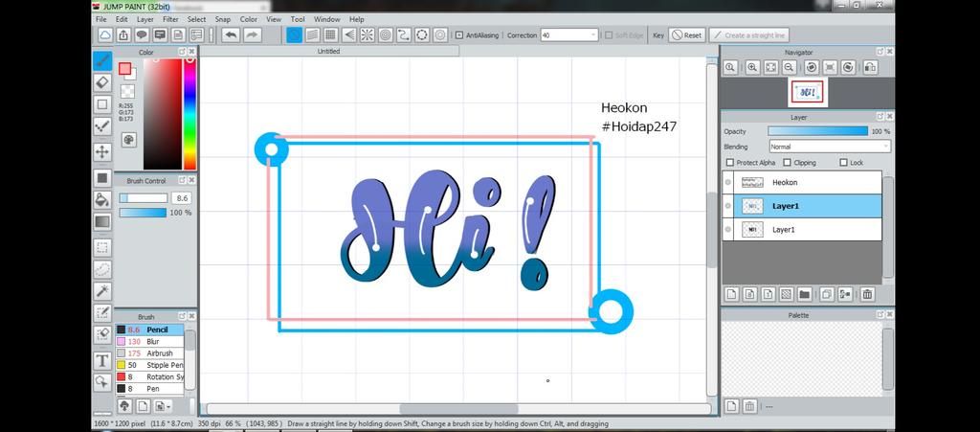Enable the Protect Alpha checkbox

(730, 163)
